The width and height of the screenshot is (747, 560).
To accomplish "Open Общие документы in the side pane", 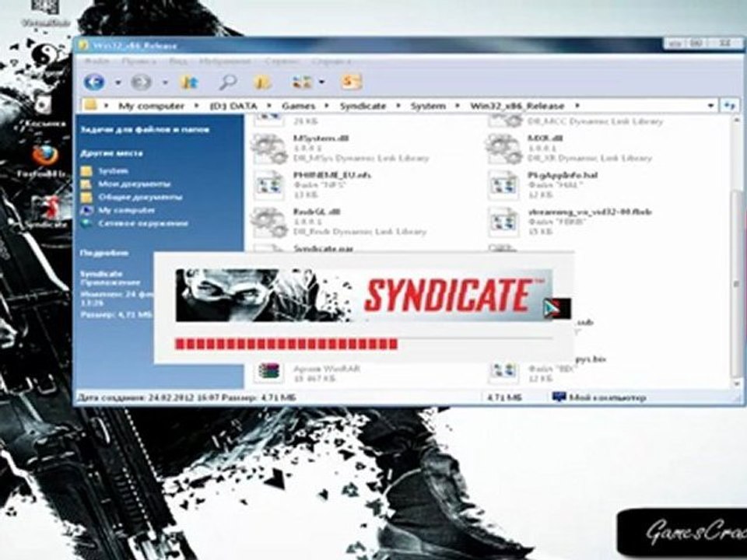I will 140,197.
